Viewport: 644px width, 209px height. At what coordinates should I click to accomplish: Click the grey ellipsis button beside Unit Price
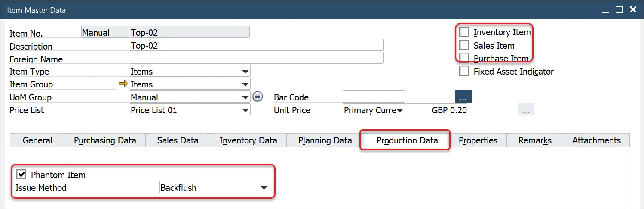[525, 110]
